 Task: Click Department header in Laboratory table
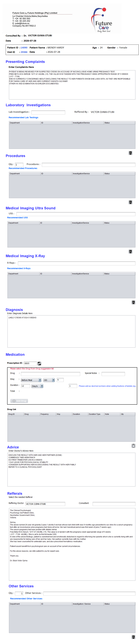pyautogui.click(x=25, y=123)
